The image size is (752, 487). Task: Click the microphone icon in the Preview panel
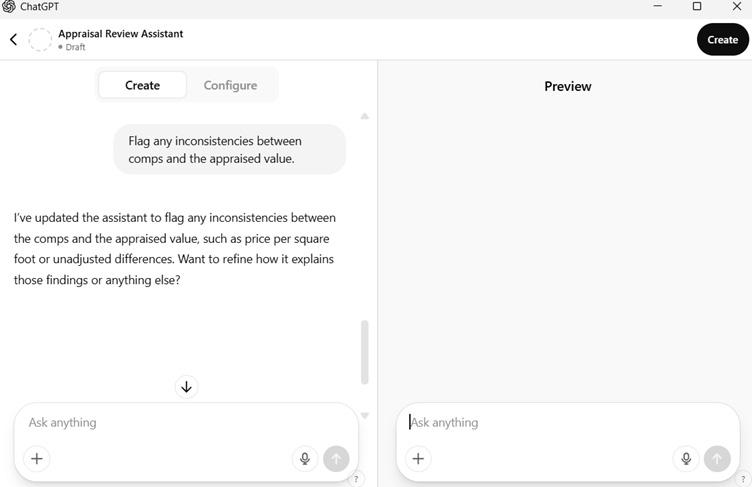coord(686,458)
